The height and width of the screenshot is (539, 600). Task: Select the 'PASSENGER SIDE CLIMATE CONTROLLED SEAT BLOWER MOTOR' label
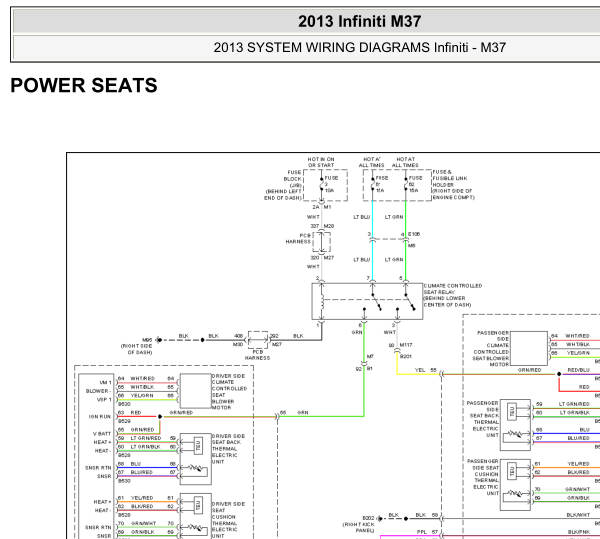[491, 348]
